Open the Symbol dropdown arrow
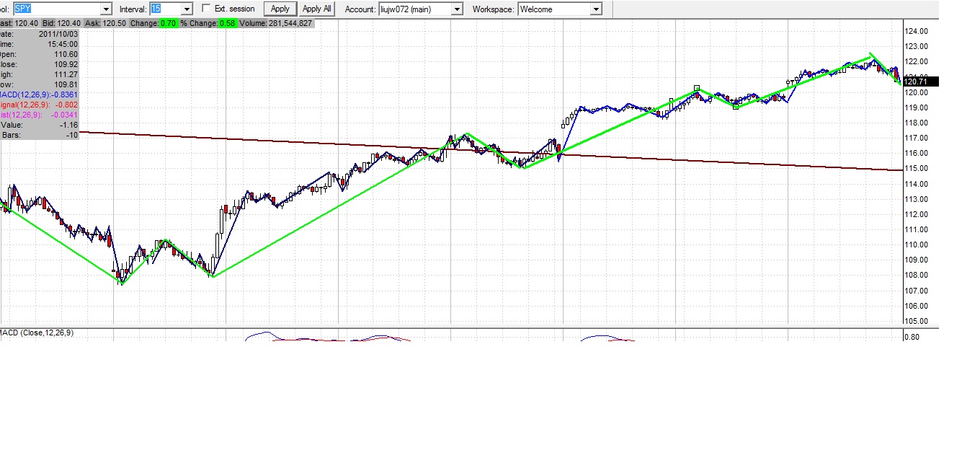This screenshot has width=980, height=471. tap(107, 9)
